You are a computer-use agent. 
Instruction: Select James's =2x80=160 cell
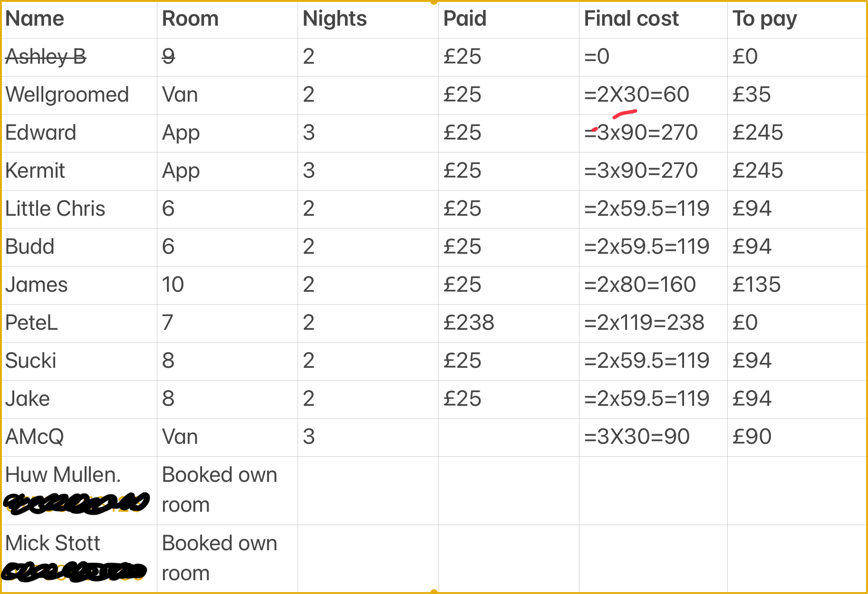tap(653, 285)
